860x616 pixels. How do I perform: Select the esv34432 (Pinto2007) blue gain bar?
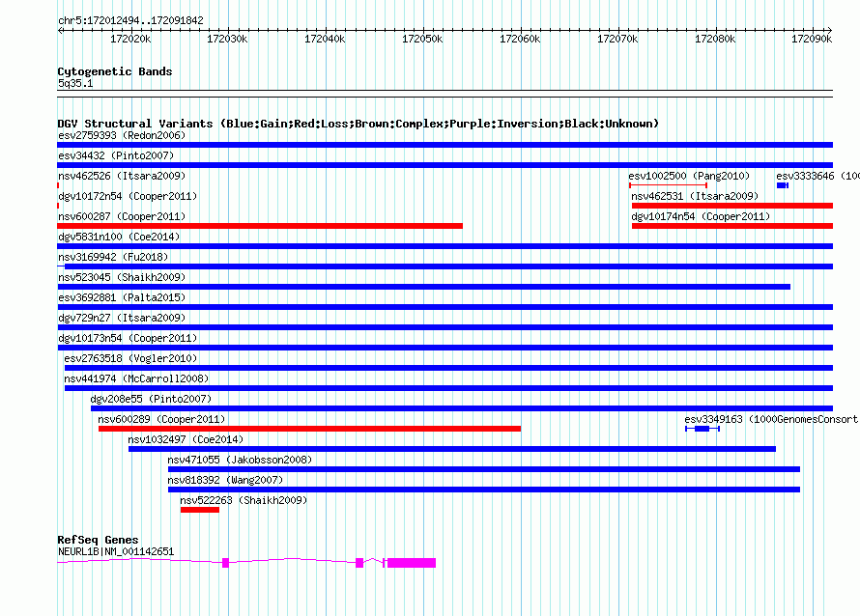tap(444, 165)
